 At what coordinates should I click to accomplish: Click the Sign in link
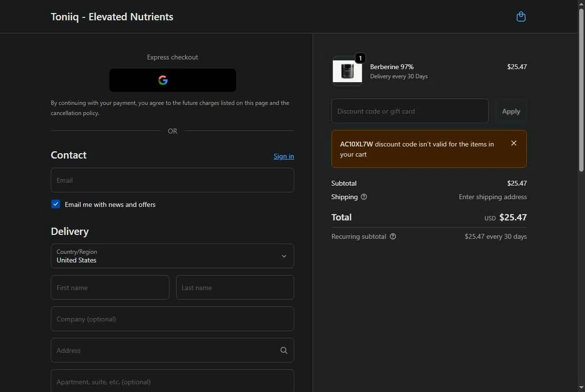284,156
